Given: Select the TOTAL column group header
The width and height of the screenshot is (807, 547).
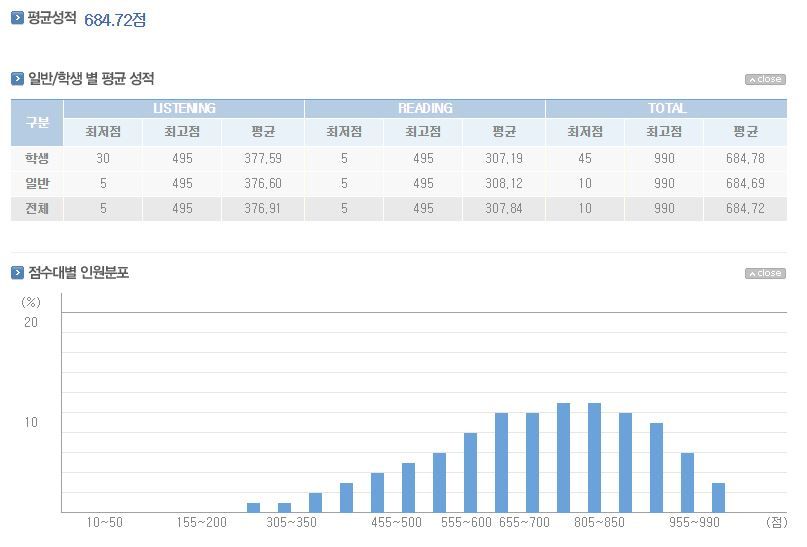Looking at the screenshot, I should click(x=666, y=108).
